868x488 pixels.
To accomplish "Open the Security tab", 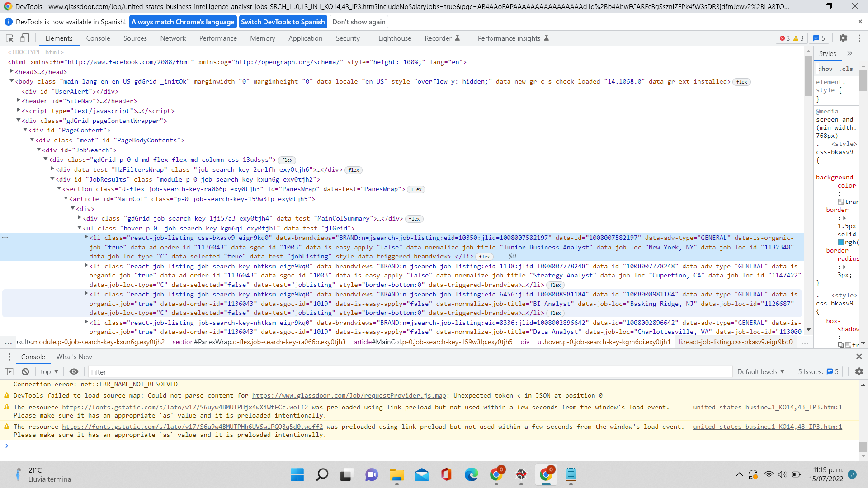I will tap(348, 38).
